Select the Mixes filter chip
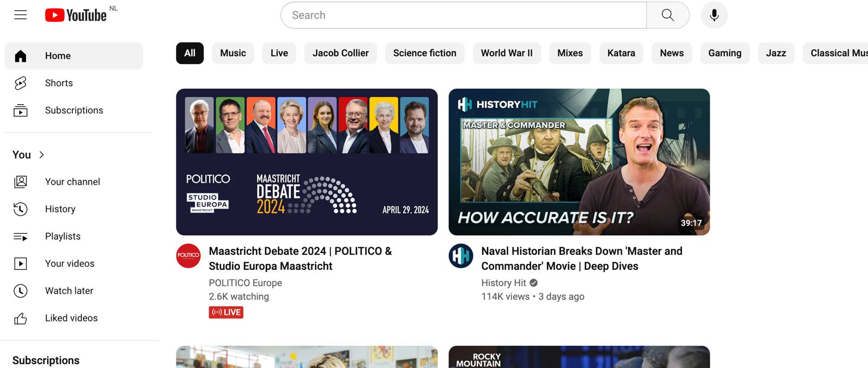The height and width of the screenshot is (368, 868). [570, 53]
